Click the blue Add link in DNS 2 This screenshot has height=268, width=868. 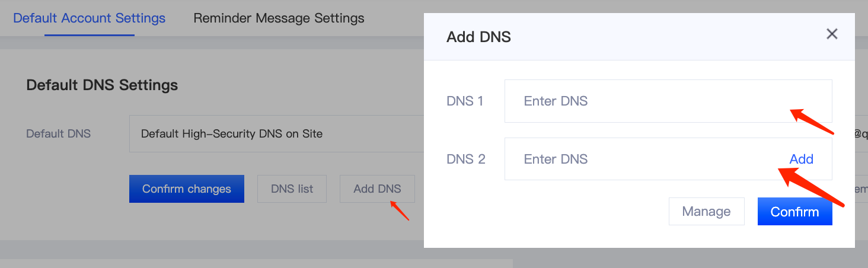point(801,159)
